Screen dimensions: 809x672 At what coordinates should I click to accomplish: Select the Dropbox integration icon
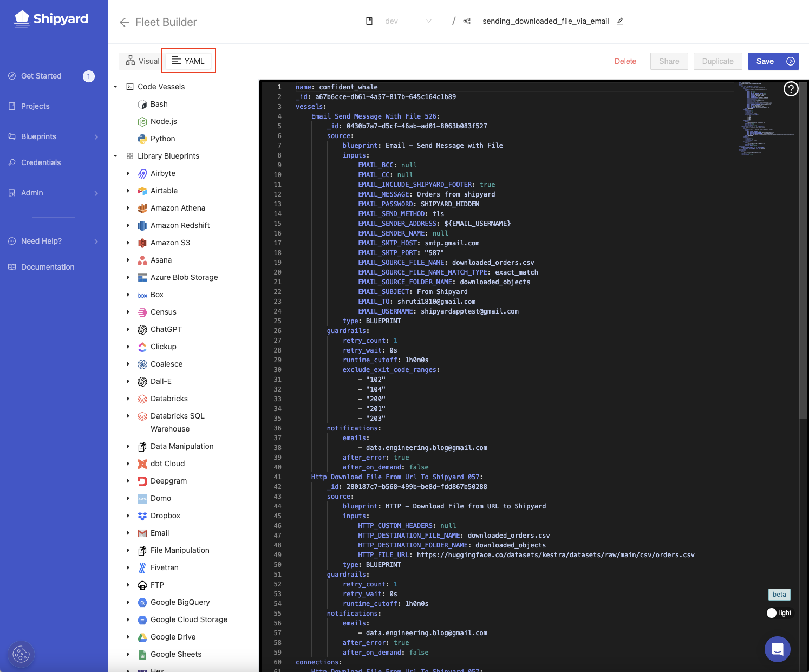pyautogui.click(x=142, y=516)
